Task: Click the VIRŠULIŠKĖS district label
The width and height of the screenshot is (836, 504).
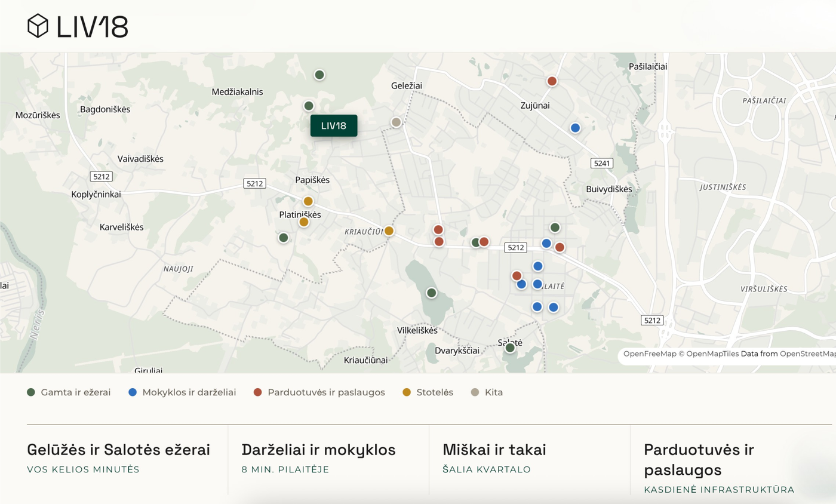Action: tap(764, 289)
